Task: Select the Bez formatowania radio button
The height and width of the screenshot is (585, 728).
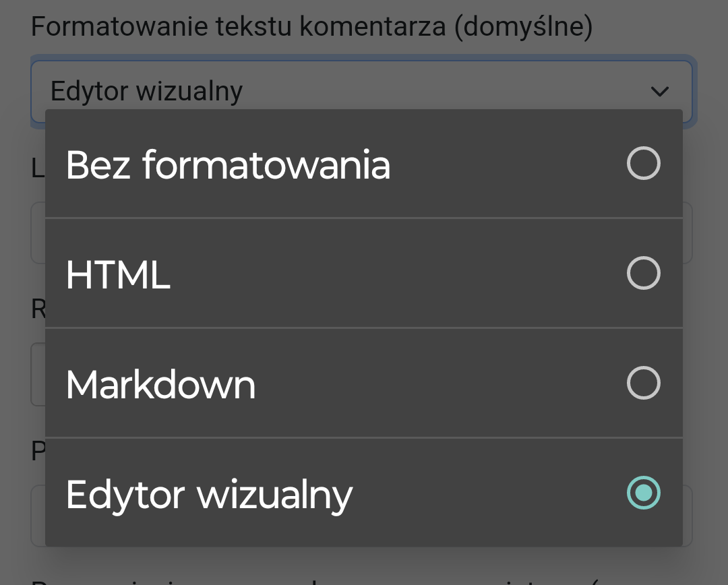Action: (643, 164)
